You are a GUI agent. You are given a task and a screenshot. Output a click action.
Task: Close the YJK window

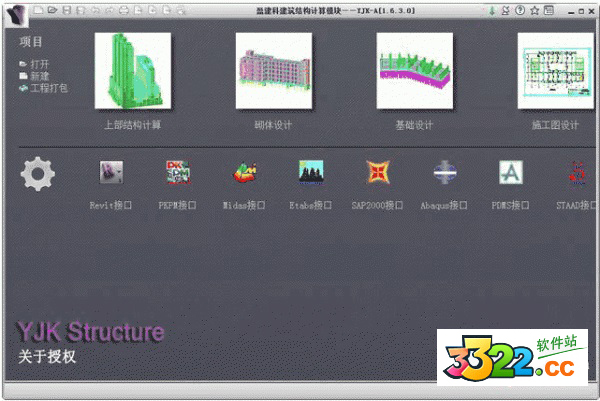pyautogui.click(x=591, y=11)
